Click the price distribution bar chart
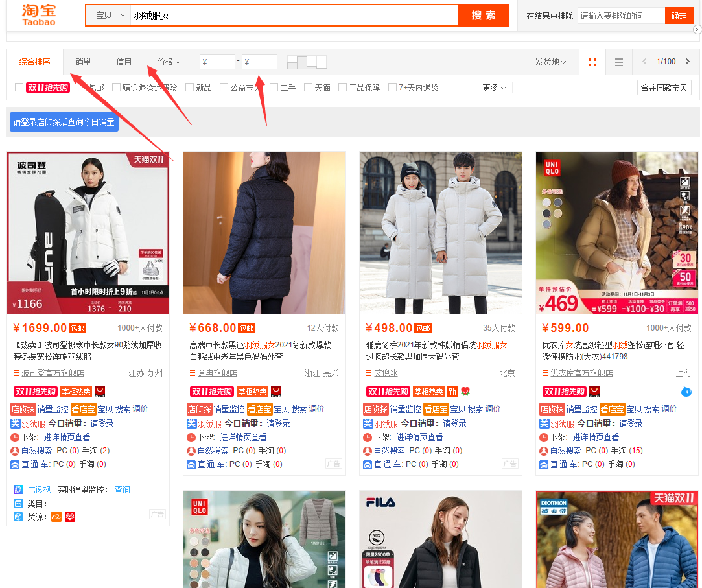The width and height of the screenshot is (702, 588). click(307, 62)
